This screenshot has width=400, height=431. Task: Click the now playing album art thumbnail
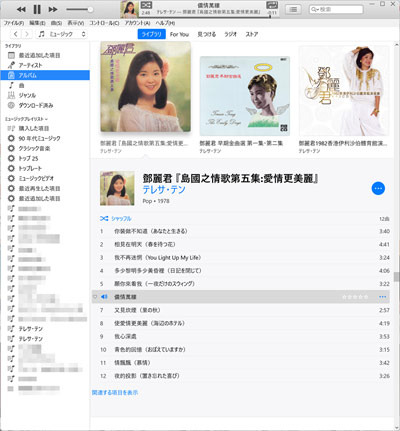pyautogui.click(x=129, y=9)
